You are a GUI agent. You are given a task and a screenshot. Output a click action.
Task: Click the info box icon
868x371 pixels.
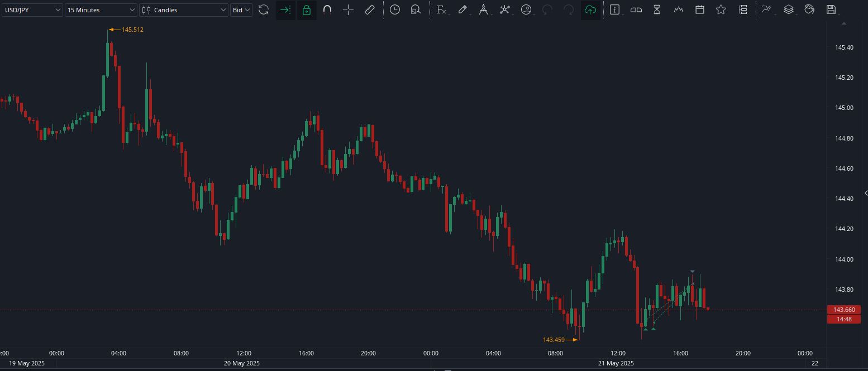point(614,10)
